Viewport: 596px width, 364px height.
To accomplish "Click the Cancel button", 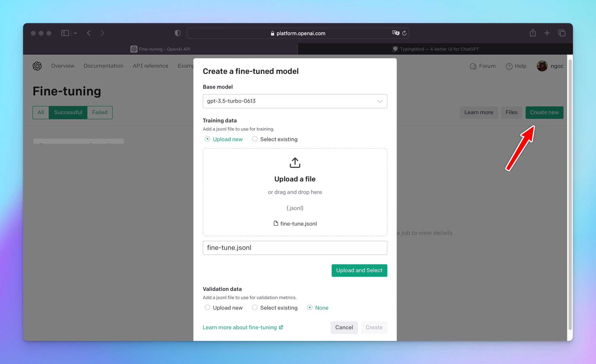I will (x=344, y=328).
